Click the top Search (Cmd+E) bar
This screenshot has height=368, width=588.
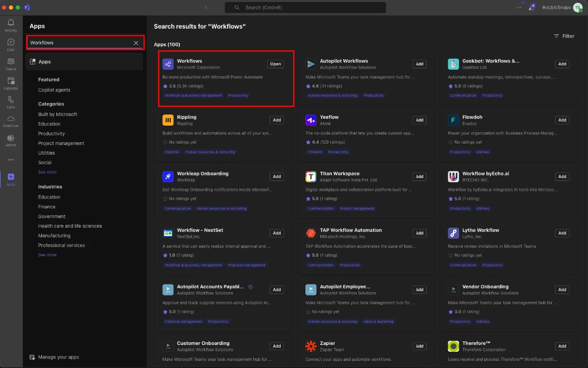(x=305, y=8)
